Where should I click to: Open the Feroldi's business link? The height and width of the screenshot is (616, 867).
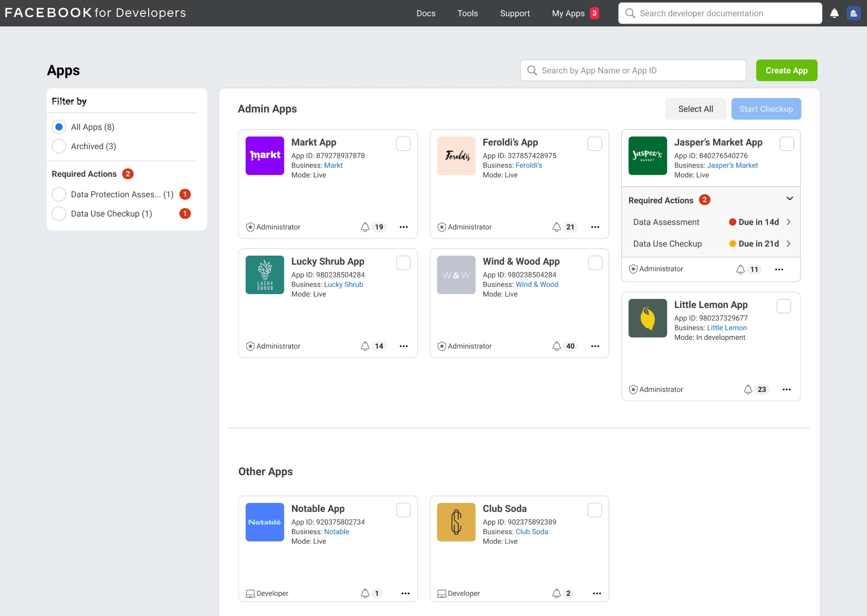(528, 165)
